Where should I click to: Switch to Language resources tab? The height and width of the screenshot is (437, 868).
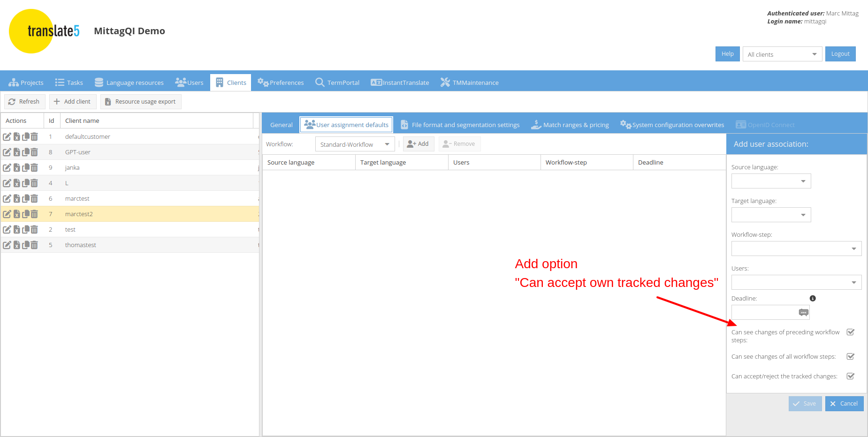[129, 83]
